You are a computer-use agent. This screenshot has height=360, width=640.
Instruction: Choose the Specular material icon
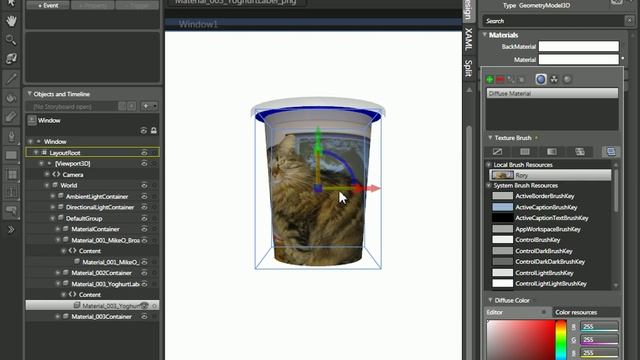point(567,79)
